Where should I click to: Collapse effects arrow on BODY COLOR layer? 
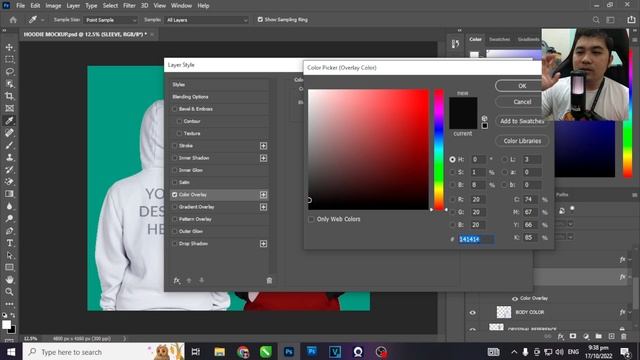(630, 312)
